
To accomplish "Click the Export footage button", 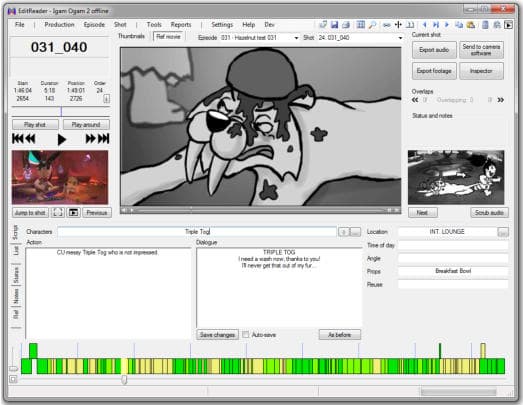I will pyautogui.click(x=434, y=71).
